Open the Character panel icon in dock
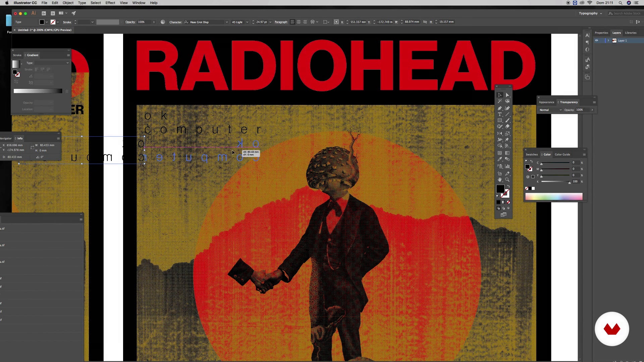644x362 pixels. point(587,35)
